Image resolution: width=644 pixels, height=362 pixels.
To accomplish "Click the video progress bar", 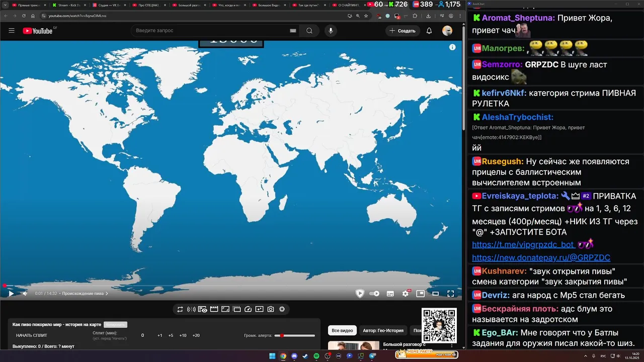I will point(231,286).
